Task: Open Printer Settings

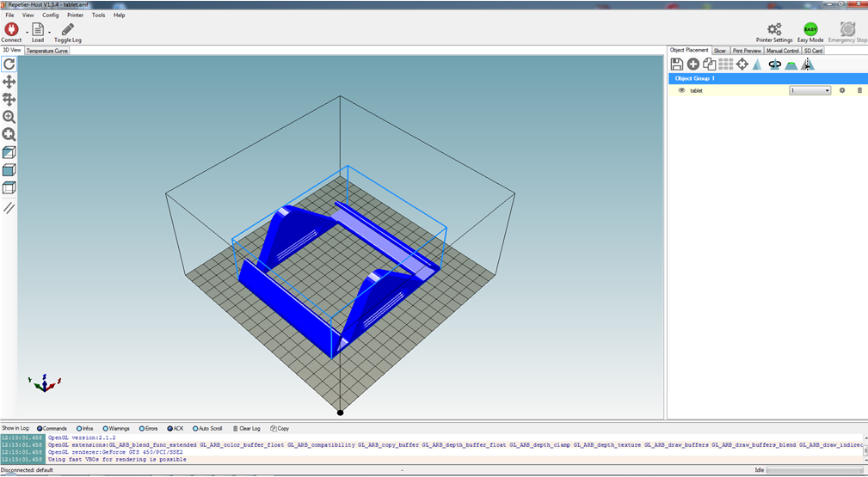Action: point(774,33)
